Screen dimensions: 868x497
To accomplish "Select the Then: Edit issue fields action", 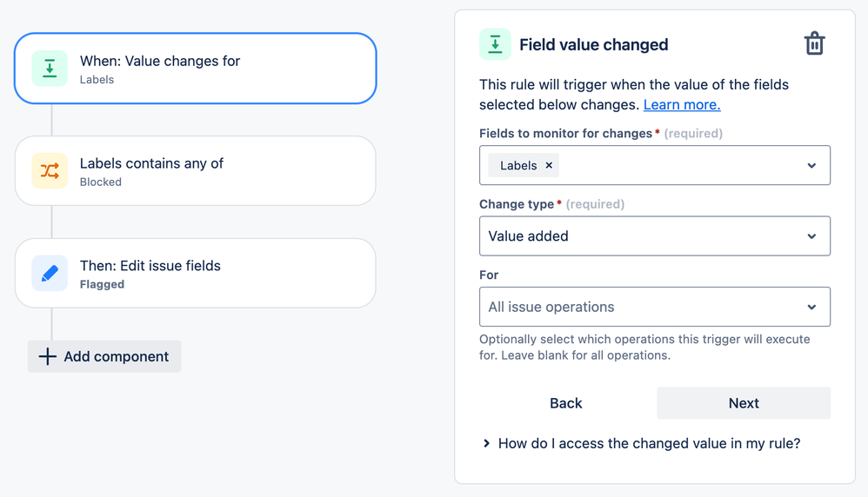I will (196, 273).
